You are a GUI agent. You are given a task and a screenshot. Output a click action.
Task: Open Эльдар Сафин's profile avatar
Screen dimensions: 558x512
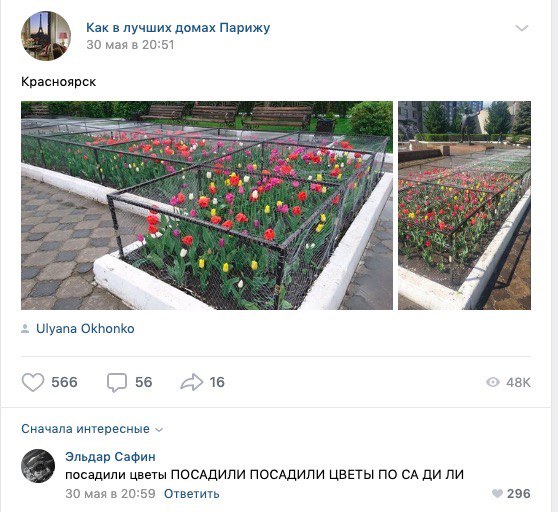pos(38,466)
